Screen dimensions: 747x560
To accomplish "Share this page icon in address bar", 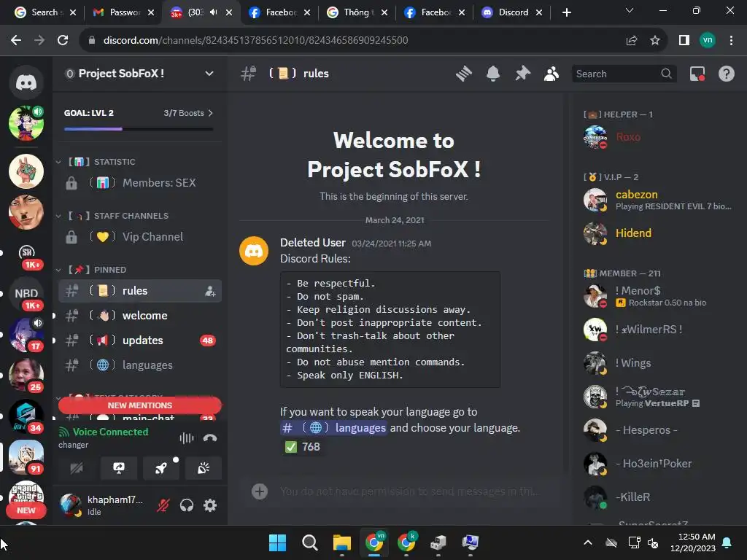I will pos(632,41).
